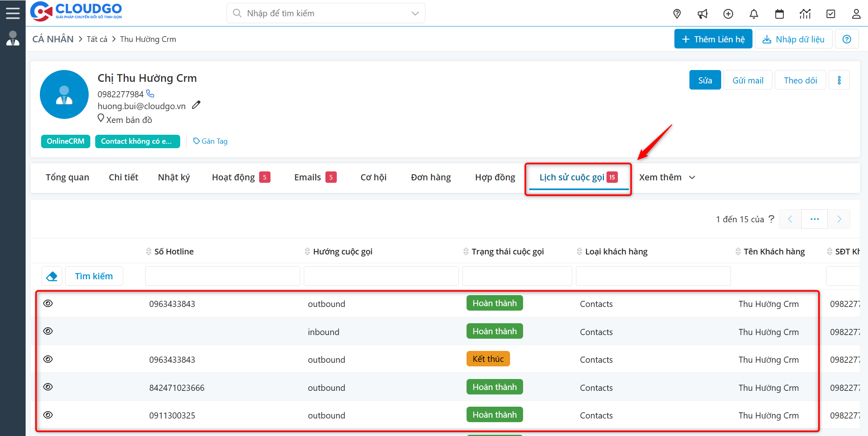Click the location pin icon in top bar
The height and width of the screenshot is (436, 868).
(x=677, y=14)
